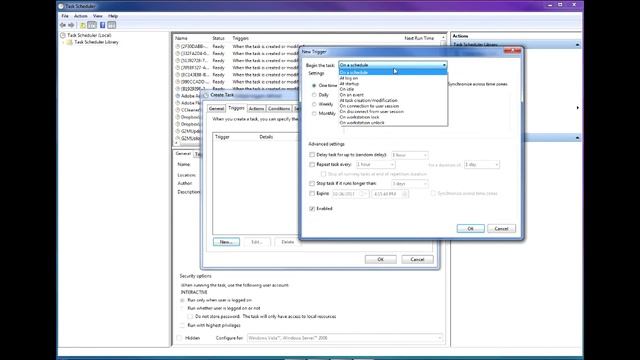The width and height of the screenshot is (640, 360).
Task: Choose At task creation/modification option
Action: click(369, 100)
